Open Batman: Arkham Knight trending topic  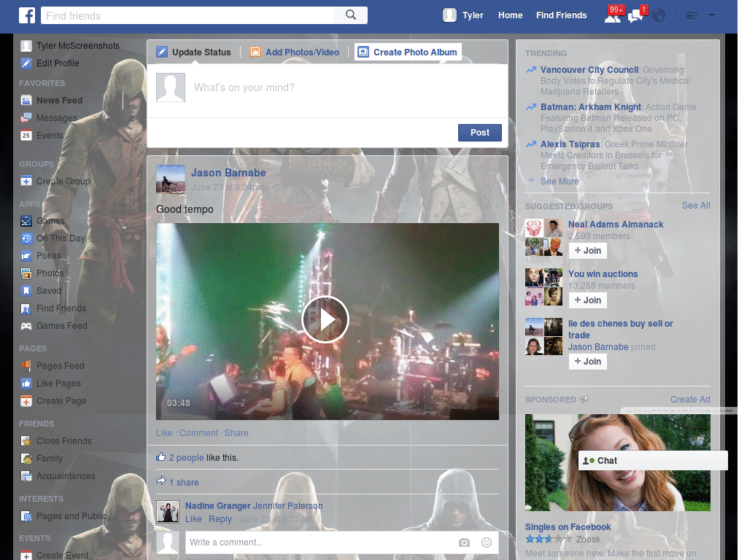(x=591, y=107)
